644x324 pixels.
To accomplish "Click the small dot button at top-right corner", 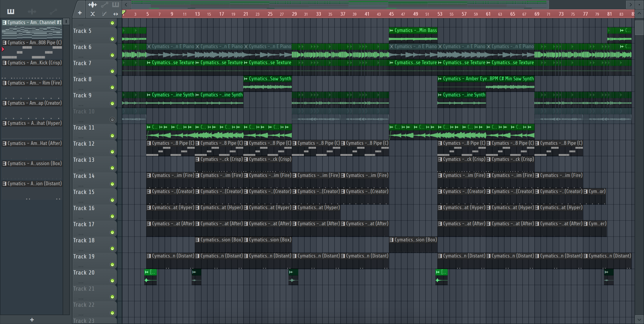I will (639, 4).
